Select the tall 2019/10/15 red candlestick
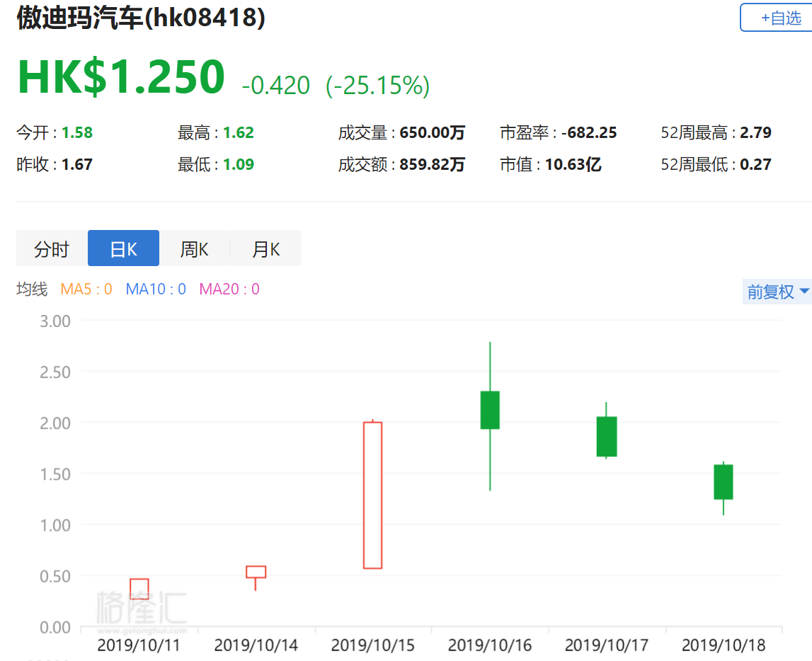 click(373, 495)
